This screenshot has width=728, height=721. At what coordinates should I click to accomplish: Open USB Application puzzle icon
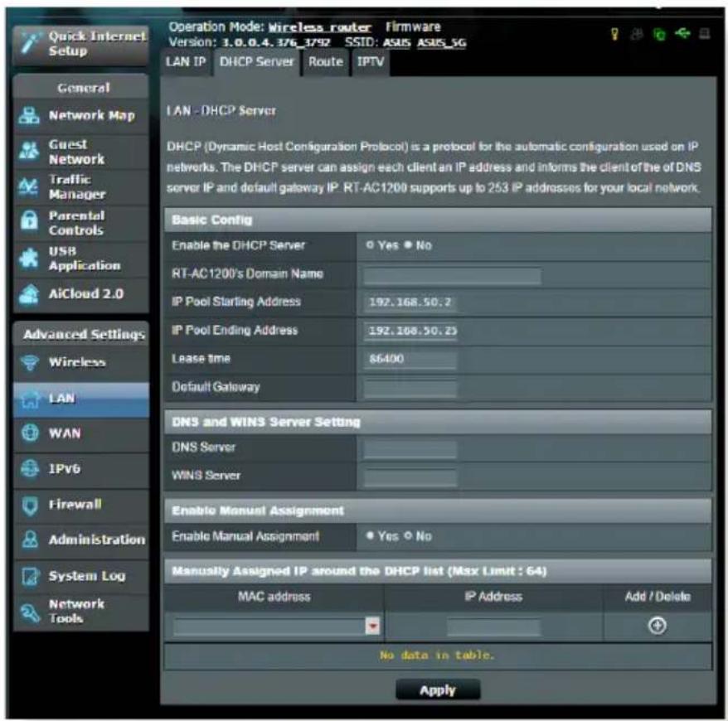[x=29, y=258]
